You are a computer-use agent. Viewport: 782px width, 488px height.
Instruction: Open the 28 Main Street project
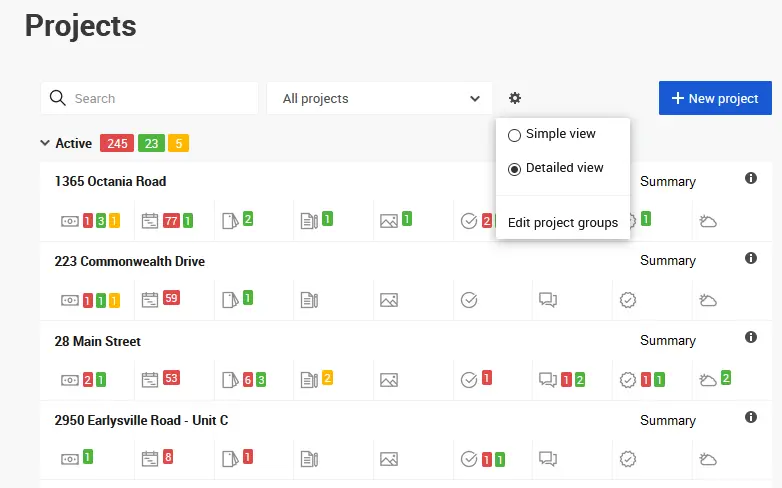pyautogui.click(x=97, y=341)
